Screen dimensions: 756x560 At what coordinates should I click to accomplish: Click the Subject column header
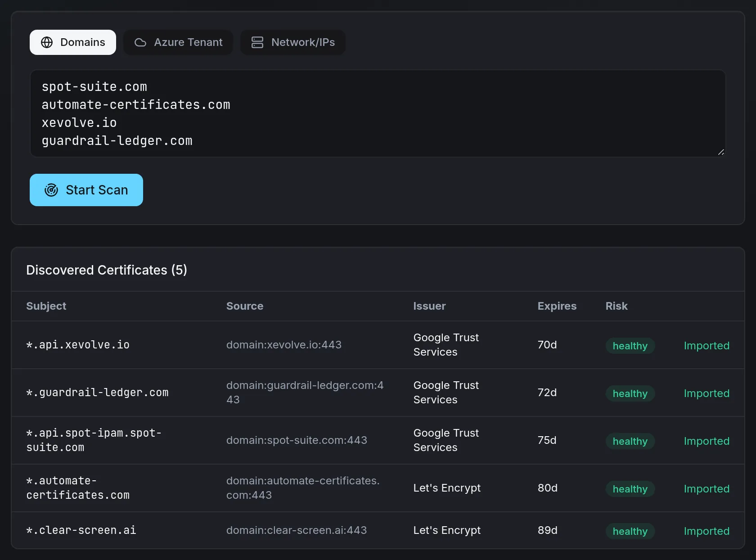[46, 306]
